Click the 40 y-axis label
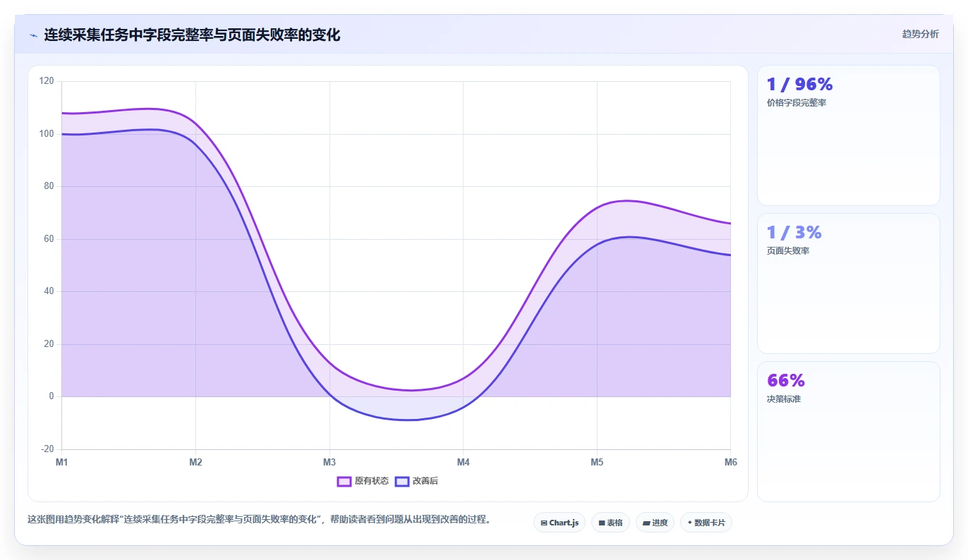 [x=49, y=291]
